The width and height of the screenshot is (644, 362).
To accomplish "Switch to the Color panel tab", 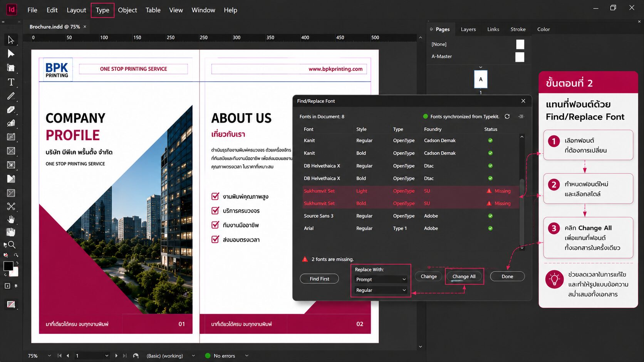I will coord(543,29).
